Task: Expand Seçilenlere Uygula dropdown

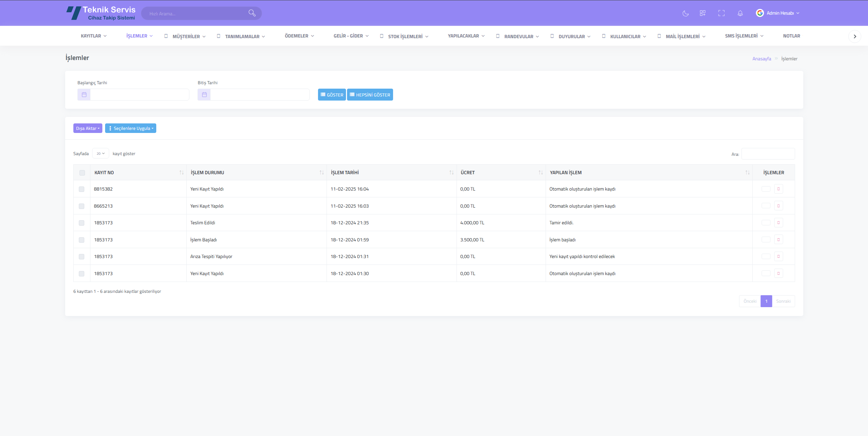Action: click(131, 129)
